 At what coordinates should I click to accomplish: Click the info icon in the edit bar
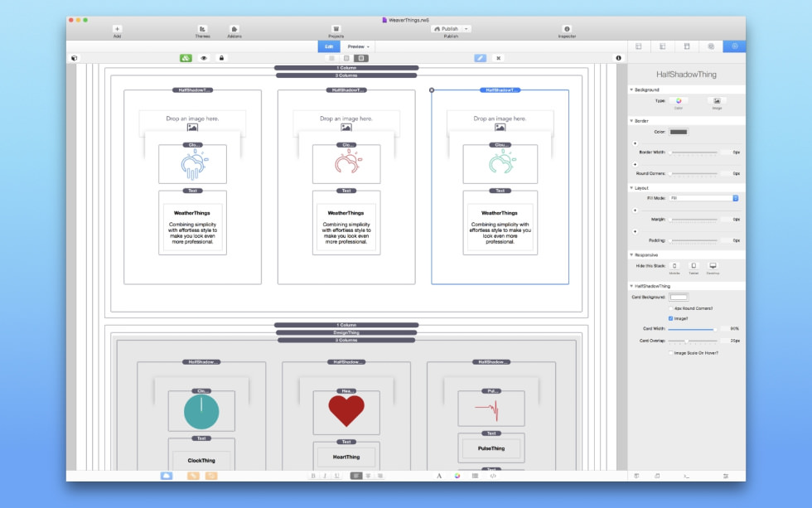click(618, 58)
